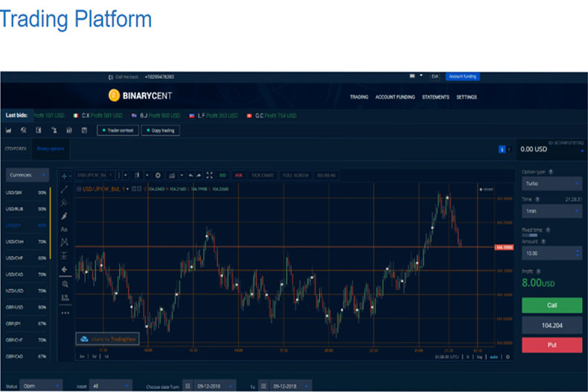The image size is (588, 392).
Task: Select the trend line drawing tool
Action: 64,189
